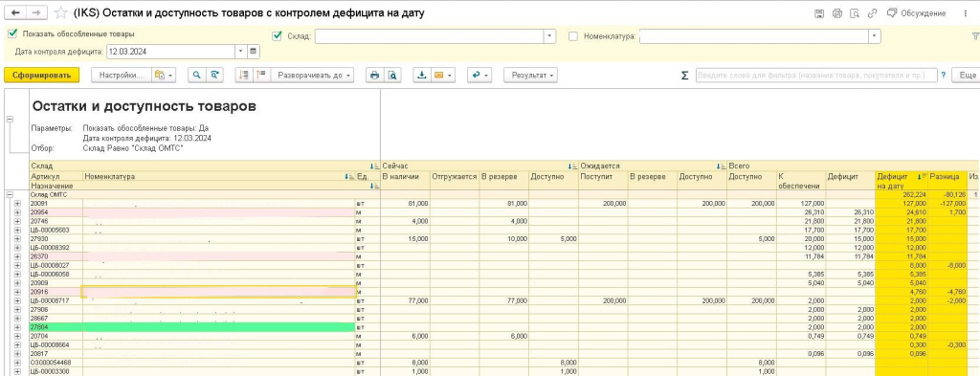Open the Номенклатура field dropdown arrow
This screenshot has width=980, height=376.
[875, 36]
